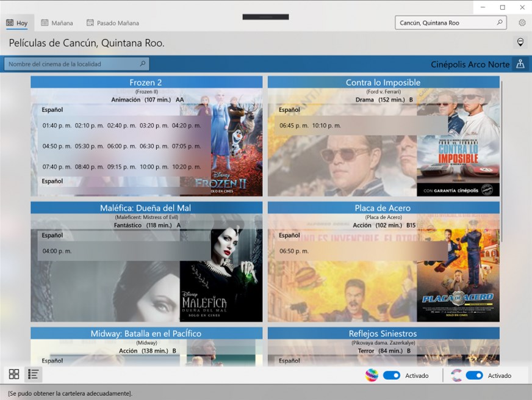Click the Cinemex logo icon
The width and height of the screenshot is (532, 400).
456,375
